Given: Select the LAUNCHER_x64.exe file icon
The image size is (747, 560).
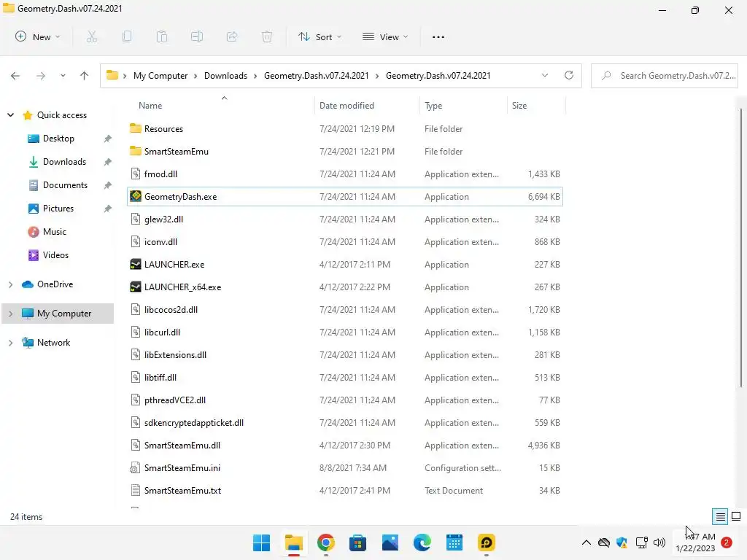Looking at the screenshot, I should pyautogui.click(x=136, y=287).
